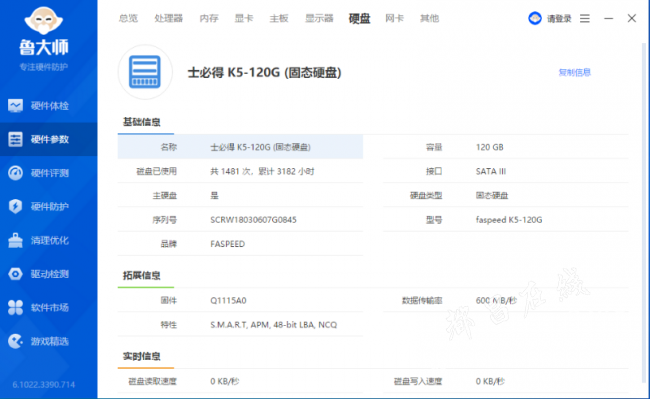Image resolution: width=650 pixels, height=399 pixels.
Task: Open 软件市场 four-leaf icon
Action: pyautogui.click(x=15, y=307)
